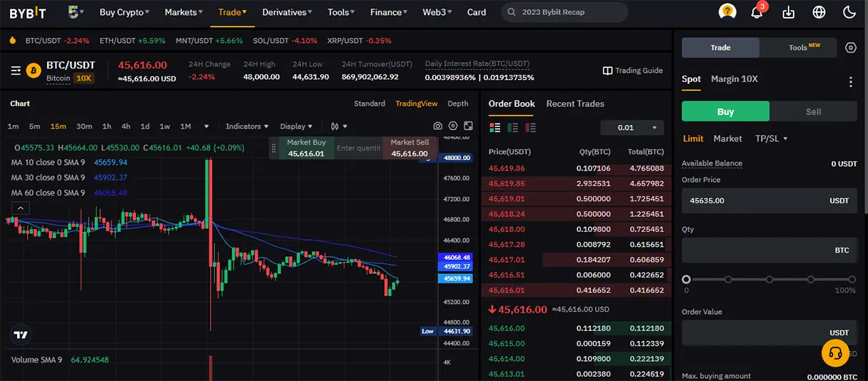Open the Card nav link
Image resolution: width=868 pixels, height=381 pixels.
477,12
